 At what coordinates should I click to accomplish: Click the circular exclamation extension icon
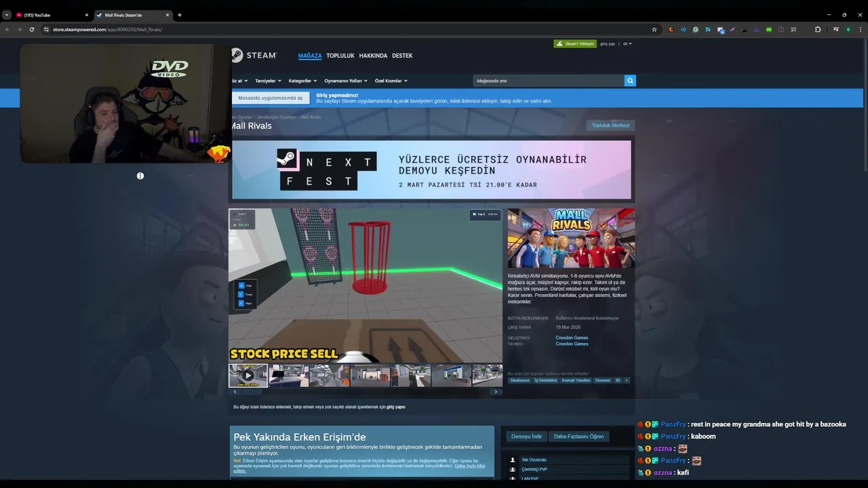pos(781,29)
